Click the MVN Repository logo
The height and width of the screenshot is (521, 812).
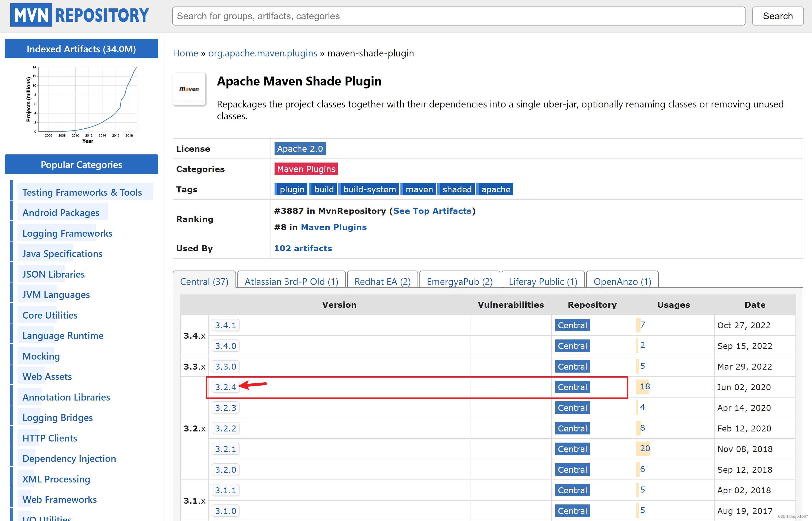coord(79,15)
